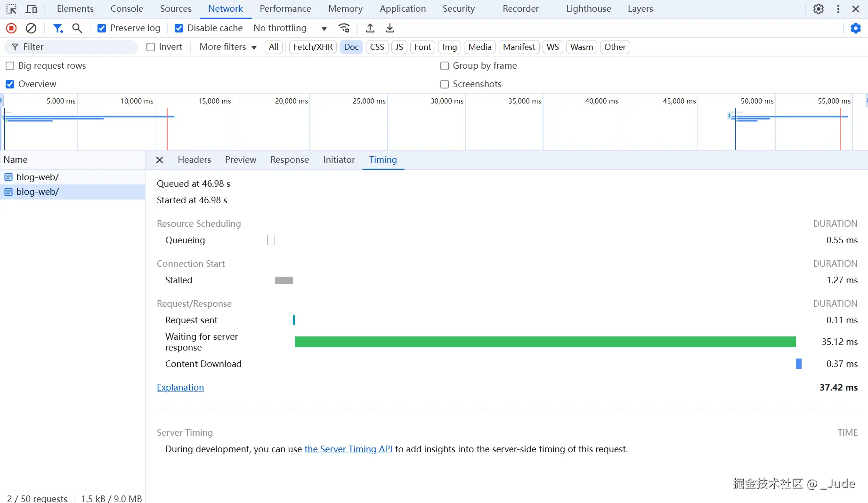Screen dimensions: 868x503
Task: Filter requests by WS
Action: (553, 47)
